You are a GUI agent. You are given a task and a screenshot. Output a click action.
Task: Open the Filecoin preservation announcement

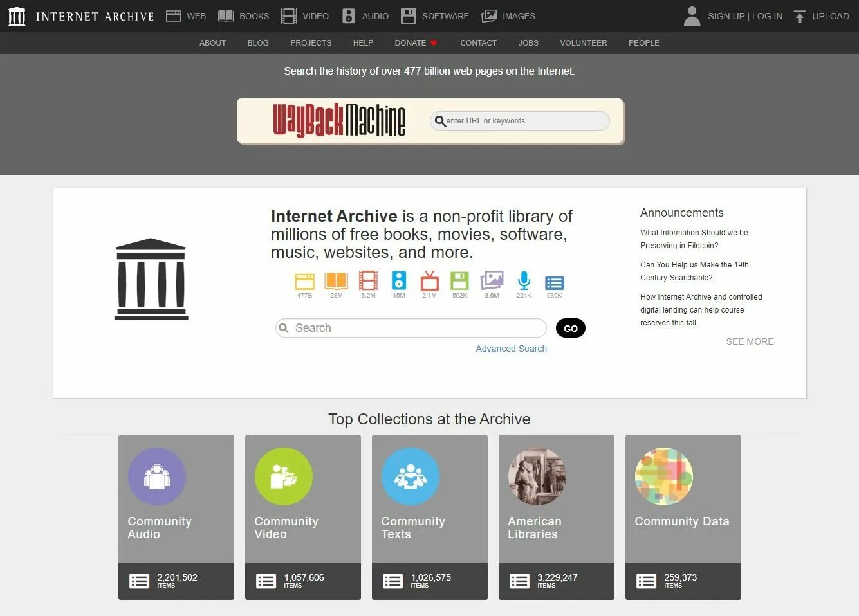point(694,239)
